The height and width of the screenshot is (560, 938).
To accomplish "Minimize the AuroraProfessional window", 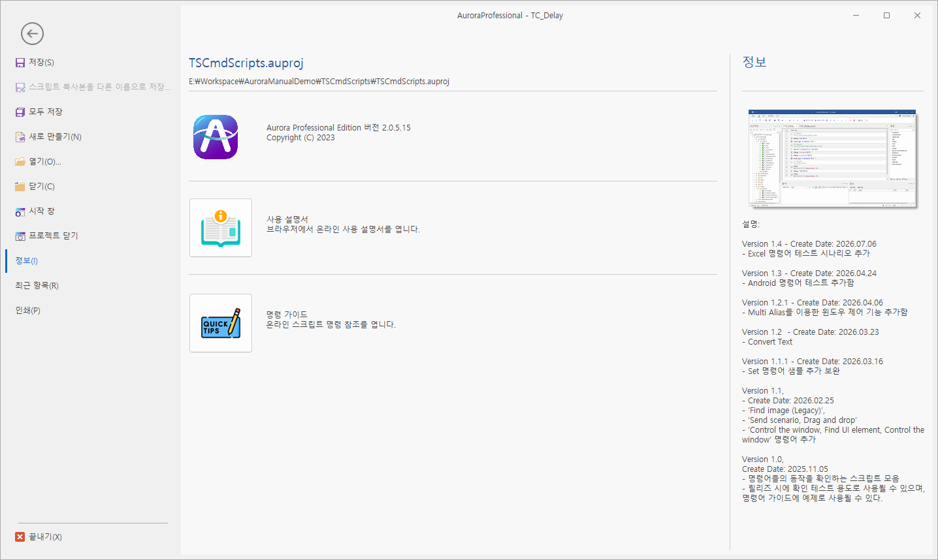I will click(856, 15).
